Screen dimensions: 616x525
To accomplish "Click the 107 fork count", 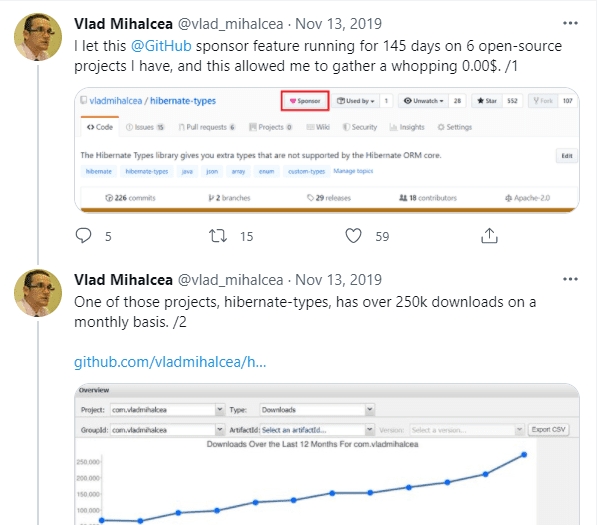I will coord(567,101).
